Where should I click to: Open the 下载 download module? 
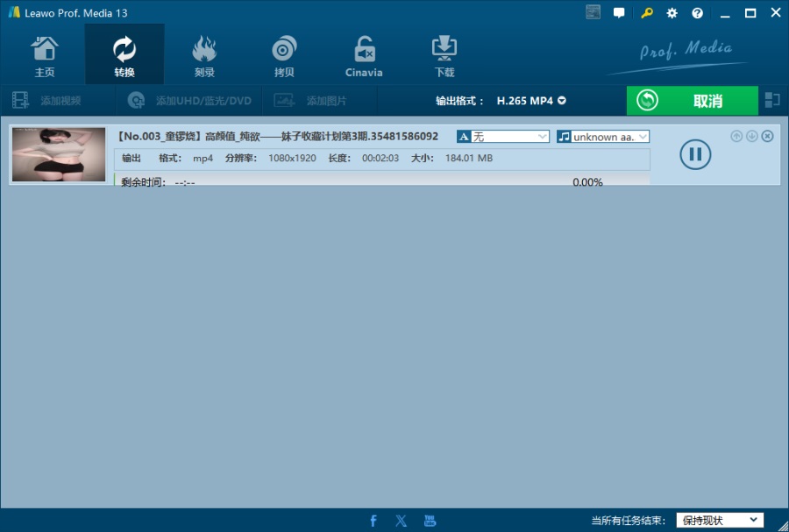[444, 56]
